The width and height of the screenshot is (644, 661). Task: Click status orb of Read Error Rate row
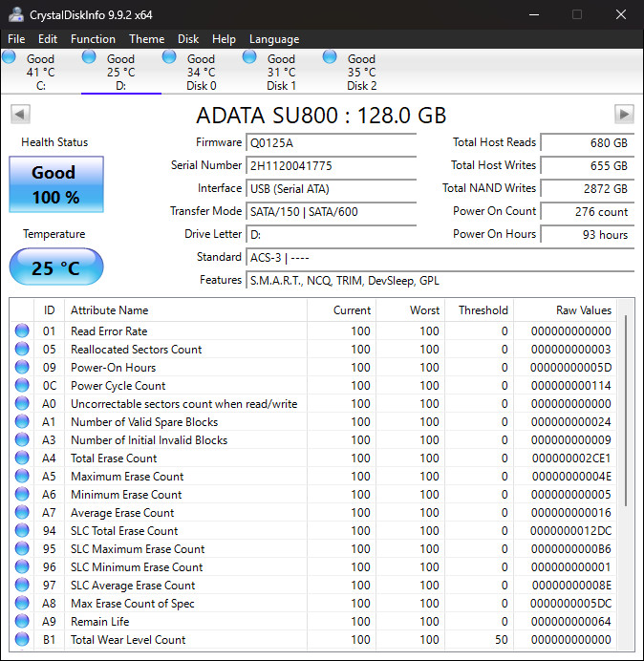pyautogui.click(x=22, y=330)
